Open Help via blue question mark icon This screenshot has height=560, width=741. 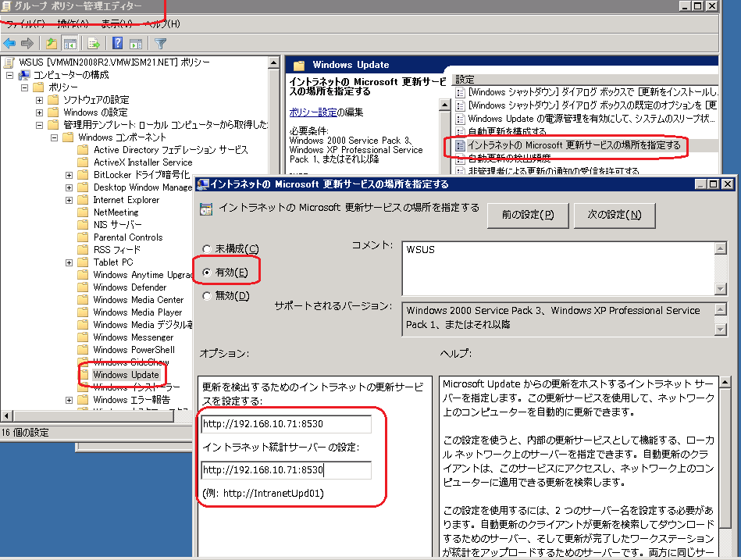[117, 44]
